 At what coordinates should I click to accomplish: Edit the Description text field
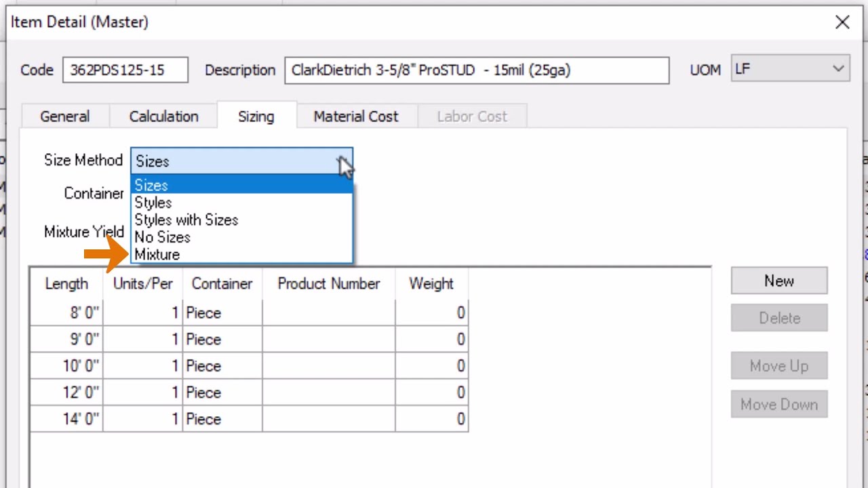(x=476, y=70)
